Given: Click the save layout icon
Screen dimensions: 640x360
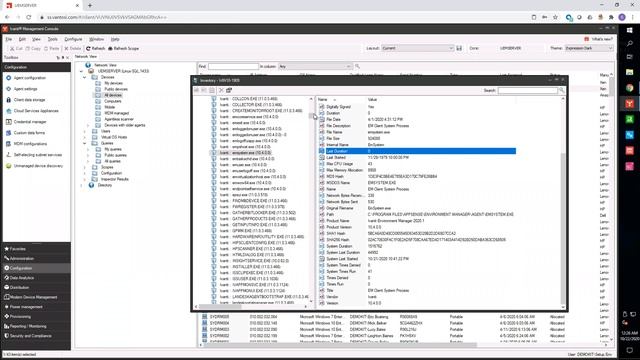Looking at the screenshot, I should pyautogui.click(x=459, y=48).
